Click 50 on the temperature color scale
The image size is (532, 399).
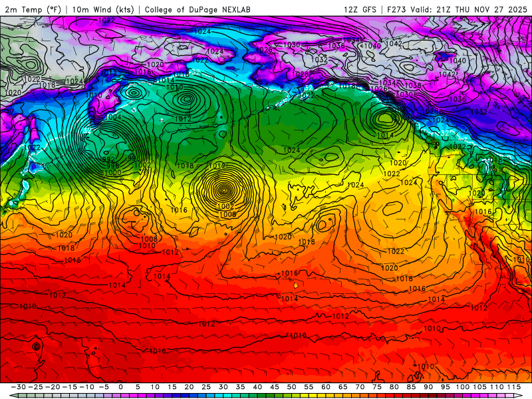[x=291, y=387]
